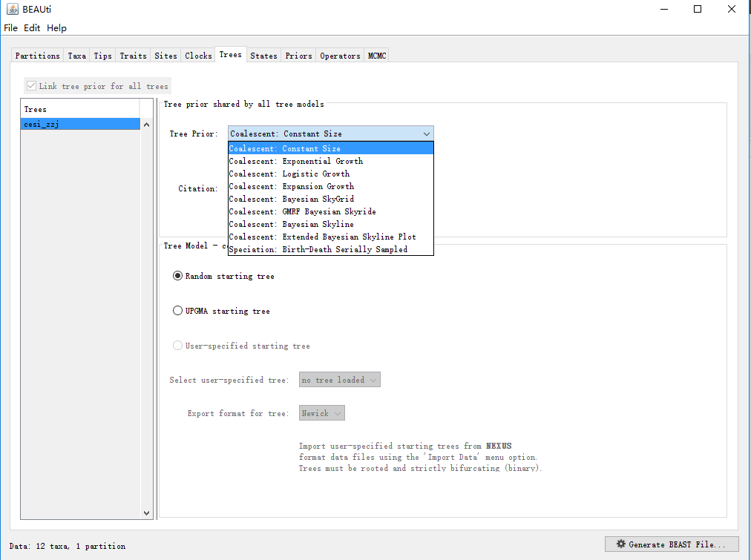Switch to the Clocks tab
The height and width of the screenshot is (560, 751).
tap(198, 56)
